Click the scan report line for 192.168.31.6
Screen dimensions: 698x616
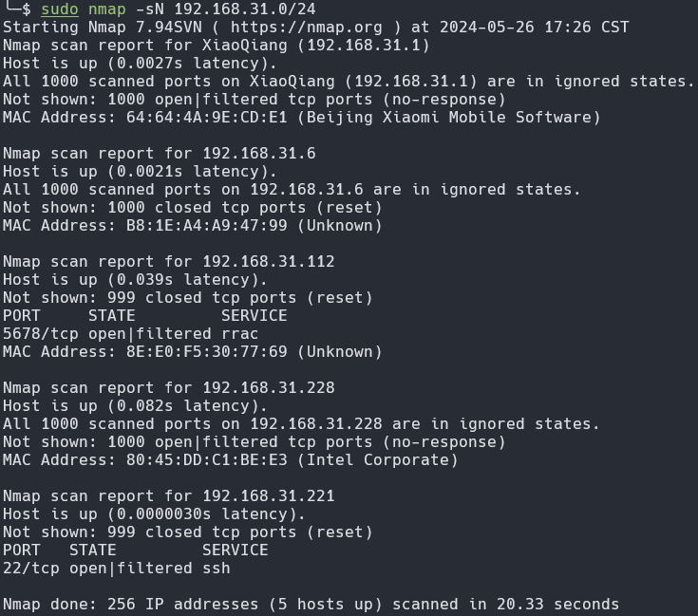tap(160, 154)
